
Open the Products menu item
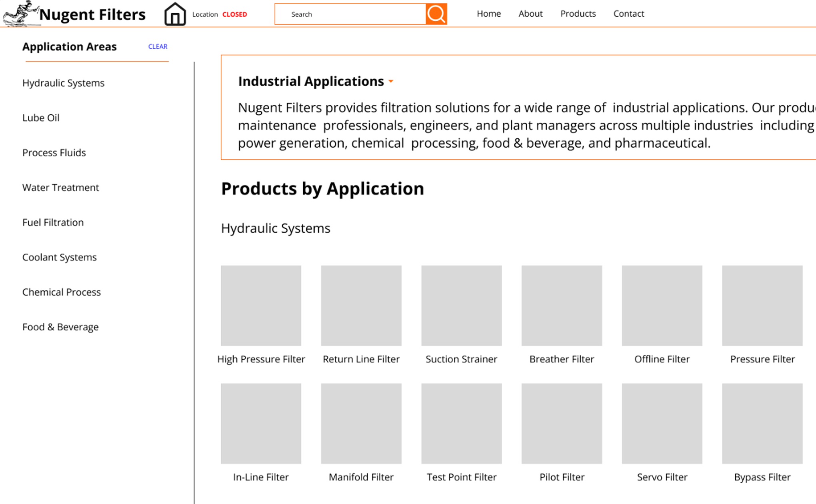tap(578, 14)
